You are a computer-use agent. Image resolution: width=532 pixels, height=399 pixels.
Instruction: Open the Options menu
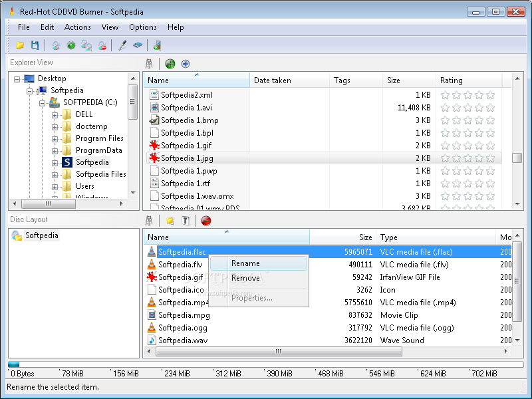[x=143, y=27]
